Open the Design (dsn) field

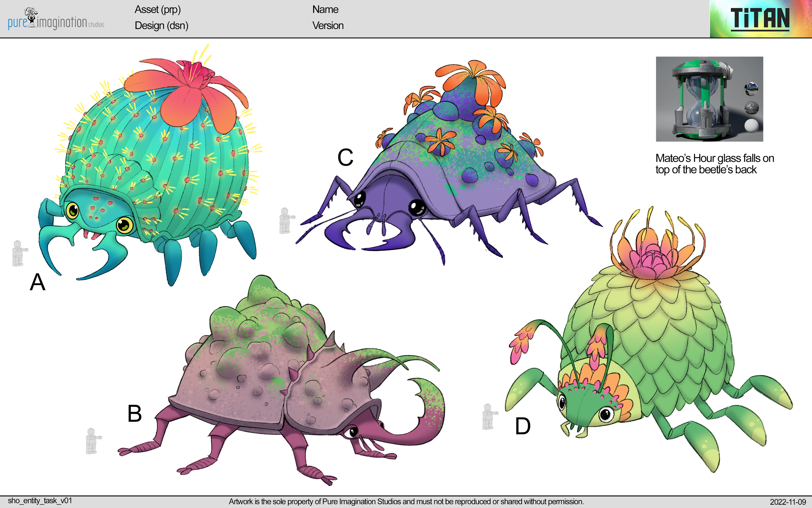click(161, 26)
